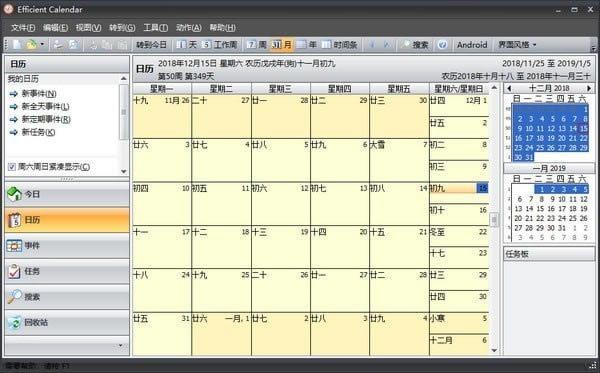Screen dimensions: 600x373
Task: Switch to 年 (year) view
Action: tap(307, 45)
